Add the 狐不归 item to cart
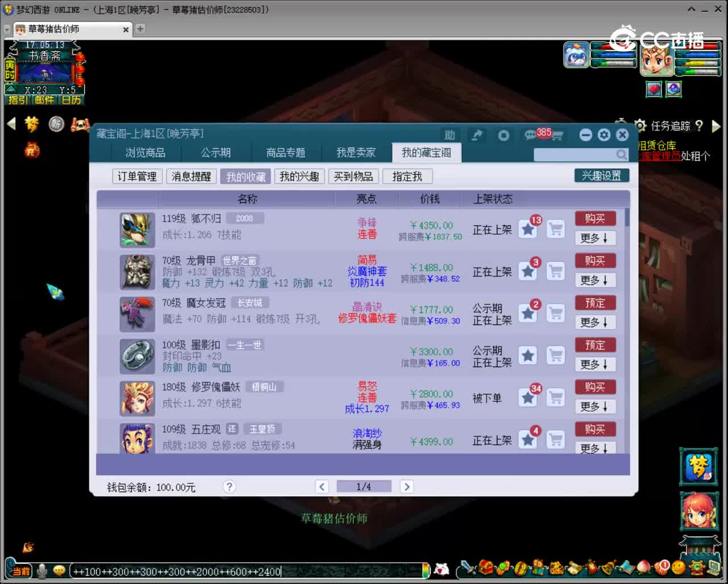Image resolution: width=728 pixels, height=584 pixels. click(556, 229)
